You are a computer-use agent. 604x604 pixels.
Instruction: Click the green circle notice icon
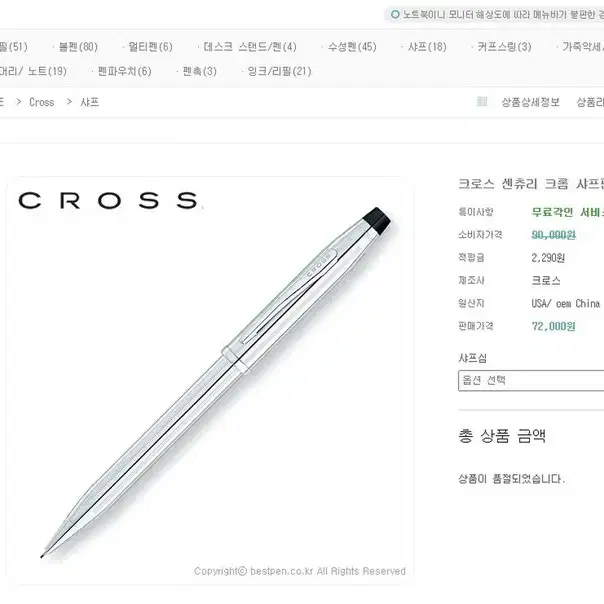coord(395,15)
